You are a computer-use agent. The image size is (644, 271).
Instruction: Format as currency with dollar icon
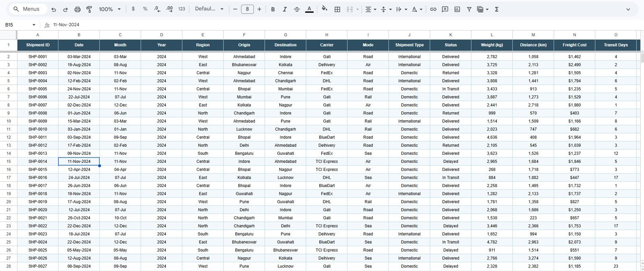click(133, 9)
